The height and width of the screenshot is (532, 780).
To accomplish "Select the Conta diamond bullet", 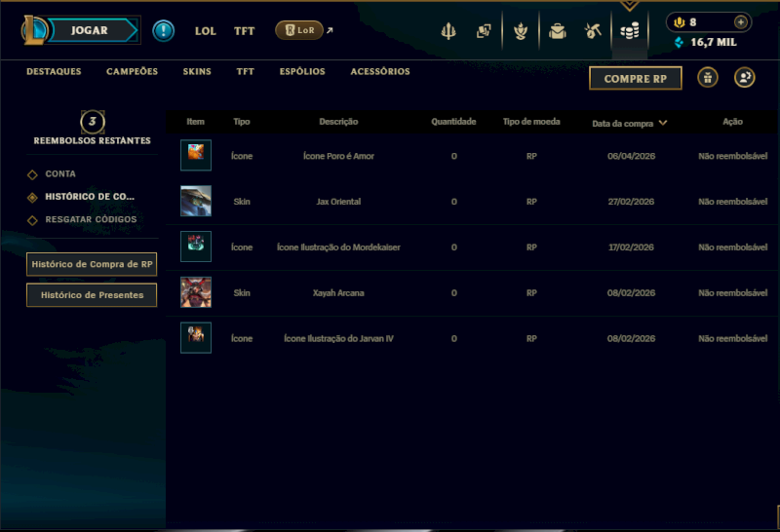I will pos(32,174).
